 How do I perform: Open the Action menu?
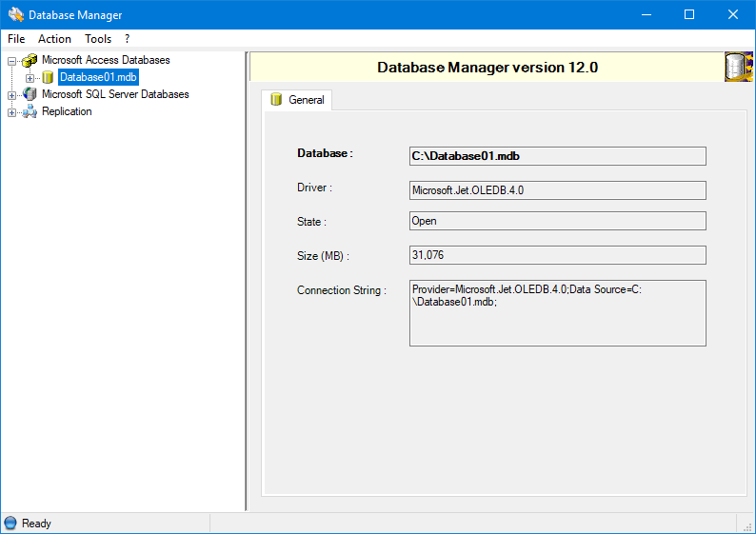(54, 39)
